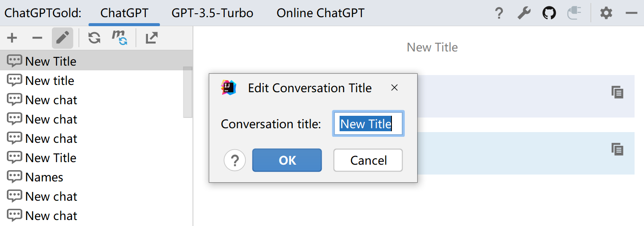Copy the first message with copy icon
Screen dimensions: 644x226
click(617, 92)
